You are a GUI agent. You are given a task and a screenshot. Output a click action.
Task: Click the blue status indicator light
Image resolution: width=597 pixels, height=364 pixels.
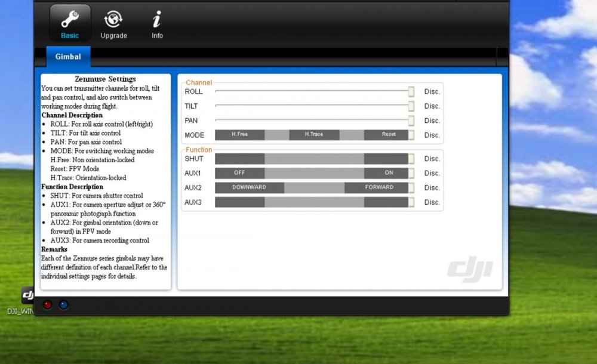(64, 304)
